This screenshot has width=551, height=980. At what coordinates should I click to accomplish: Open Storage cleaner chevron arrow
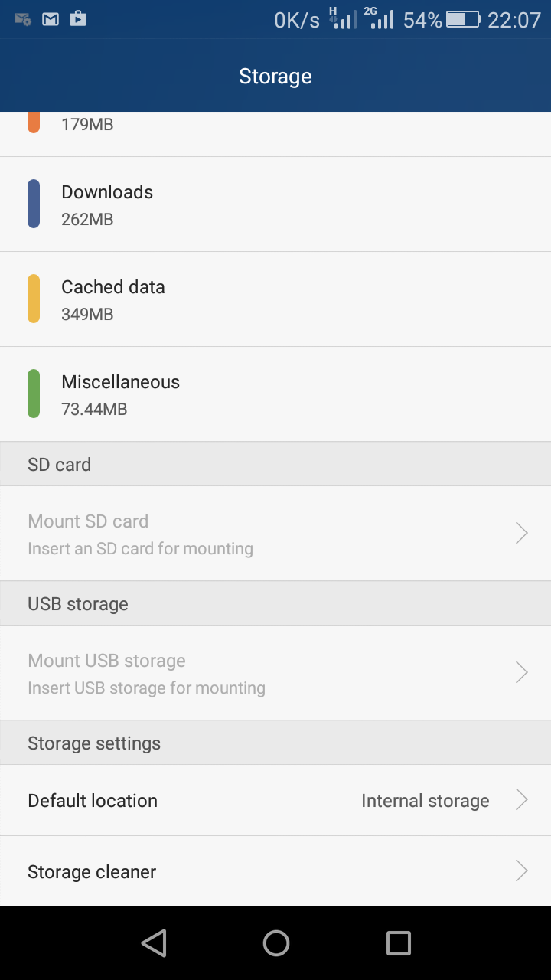[522, 871]
